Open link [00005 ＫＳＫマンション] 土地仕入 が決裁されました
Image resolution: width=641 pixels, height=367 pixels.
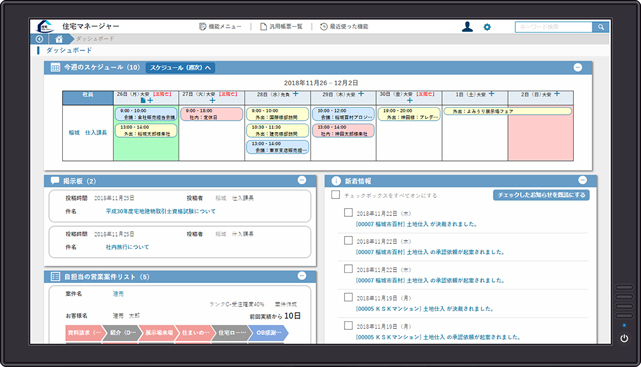424,309
